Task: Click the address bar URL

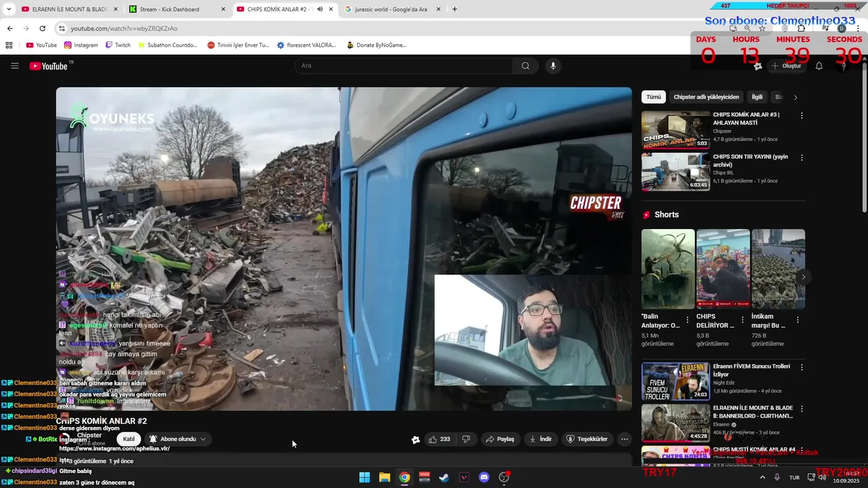Action: [x=124, y=28]
